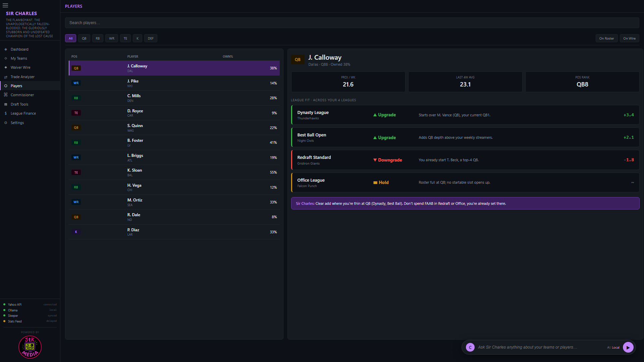Filter players by the QB tab

[x=84, y=38]
